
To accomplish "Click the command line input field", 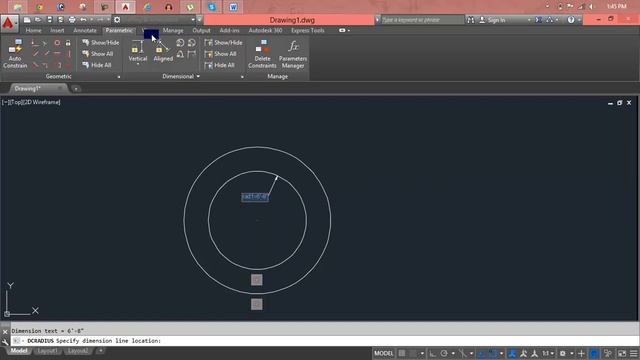I will click(324, 341).
